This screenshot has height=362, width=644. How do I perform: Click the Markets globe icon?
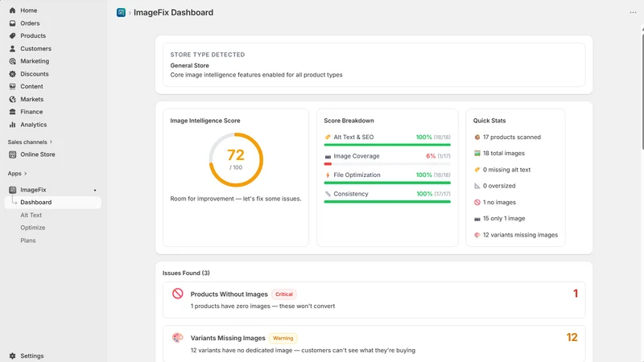pos(12,99)
